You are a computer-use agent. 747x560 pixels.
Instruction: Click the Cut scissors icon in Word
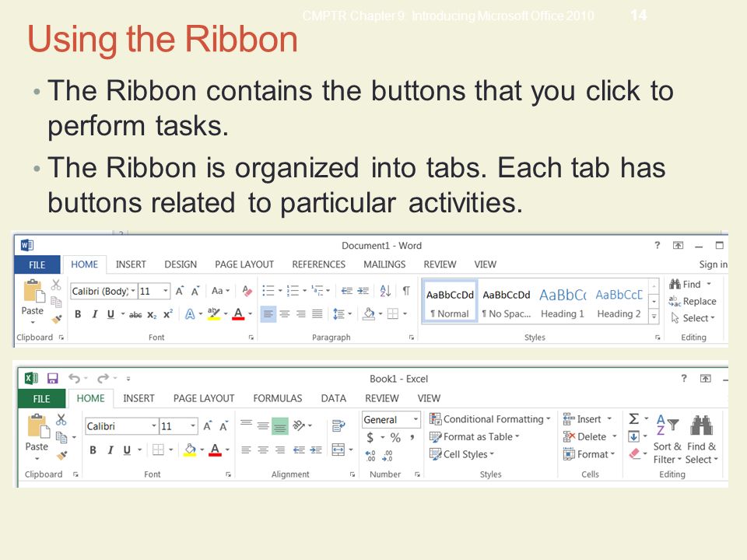click(x=56, y=285)
